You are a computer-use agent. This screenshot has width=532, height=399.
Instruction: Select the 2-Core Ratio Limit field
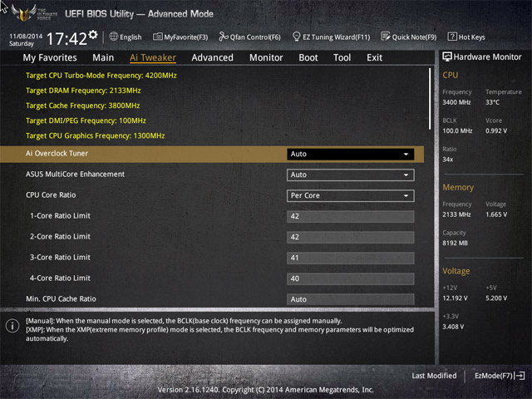click(x=350, y=237)
